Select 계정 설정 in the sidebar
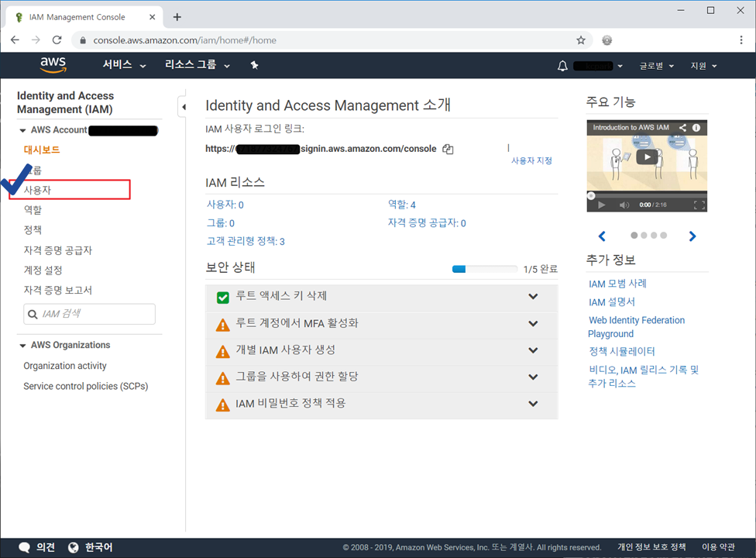The width and height of the screenshot is (756, 558). pos(43,270)
